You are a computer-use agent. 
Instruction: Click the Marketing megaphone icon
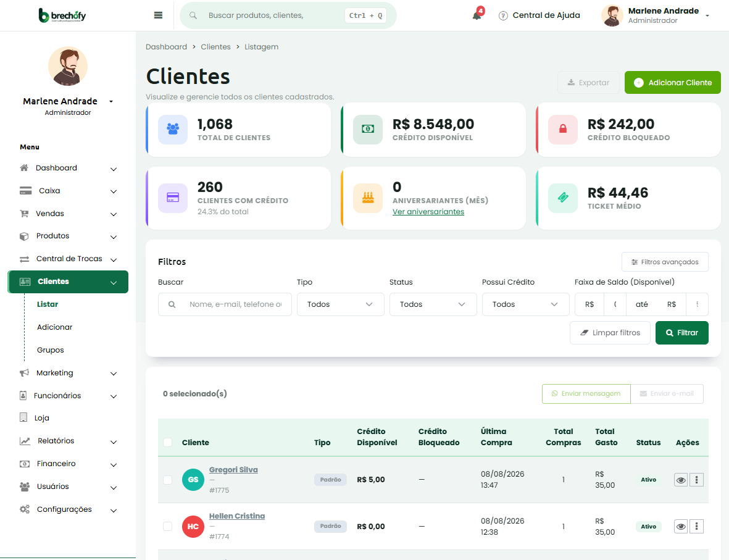[x=24, y=373]
